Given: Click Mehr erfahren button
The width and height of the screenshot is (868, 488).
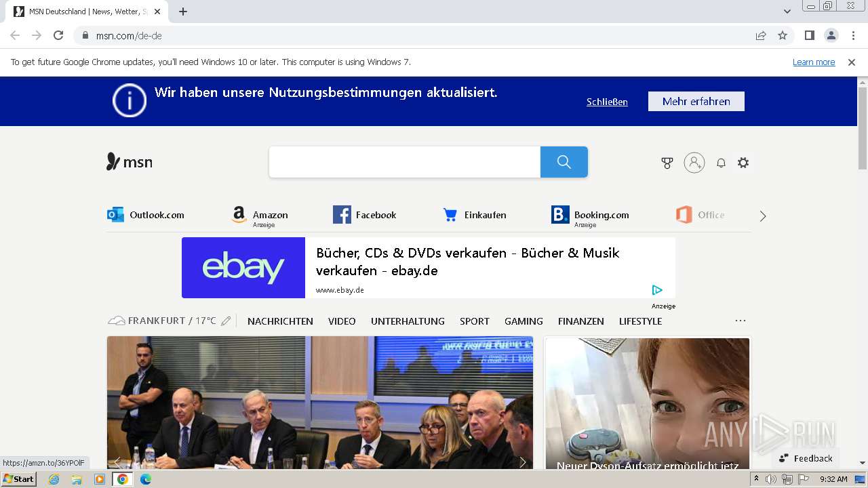Looking at the screenshot, I should [696, 101].
